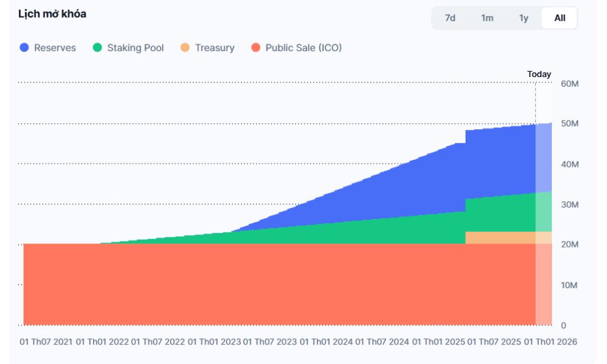The height and width of the screenshot is (364, 607).
Task: Select the All time range tab
Action: point(560,18)
